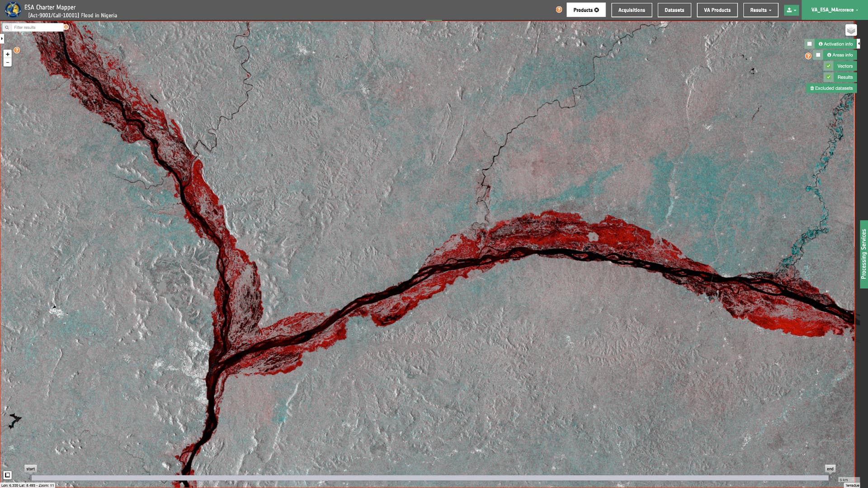Click the info icon beside Filter results
Screen dimensions: 868x488
(x=66, y=27)
